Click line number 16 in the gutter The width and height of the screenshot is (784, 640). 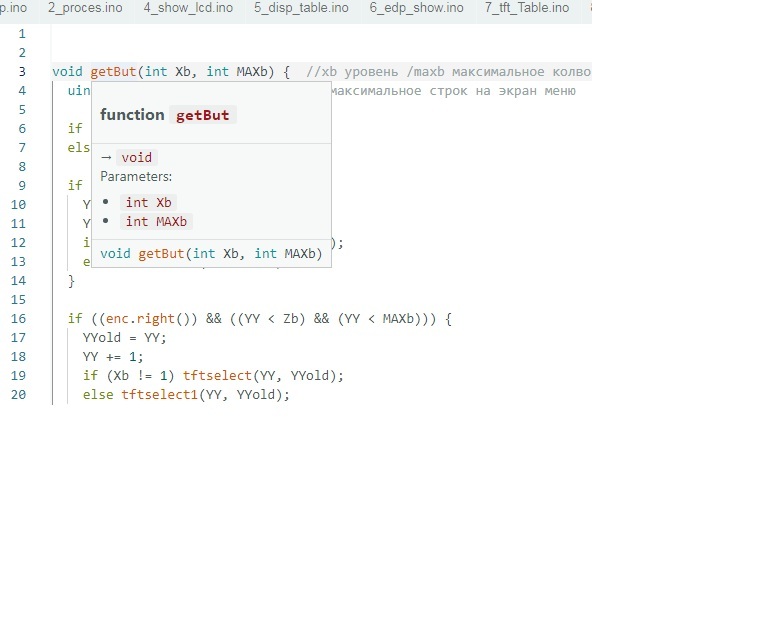tap(18, 318)
